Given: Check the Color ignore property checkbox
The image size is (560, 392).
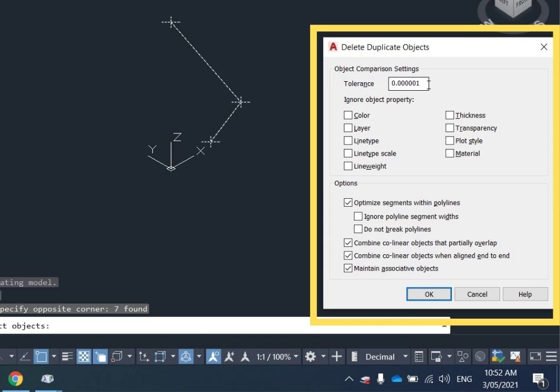Looking at the screenshot, I should tap(348, 115).
